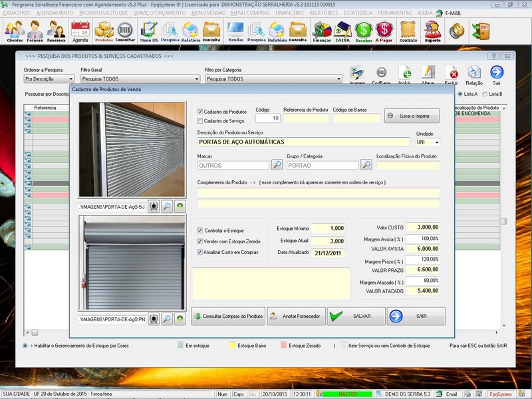
Task: Click the Receber green dollar icon
Action: (363, 31)
